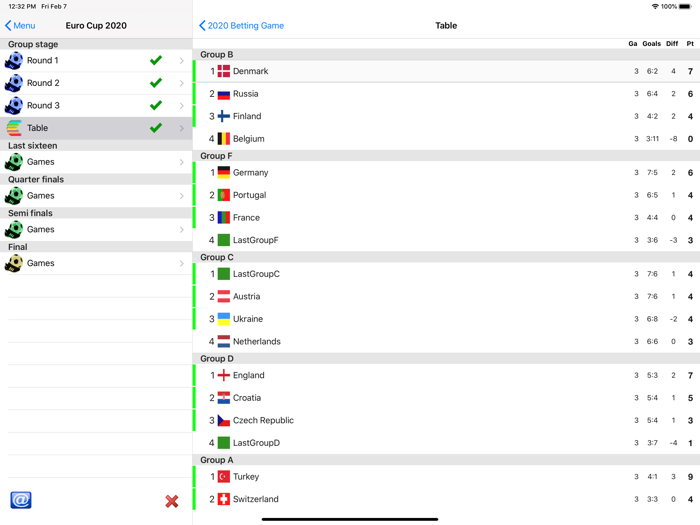Open the email @ icon
The image size is (700, 525).
(21, 500)
